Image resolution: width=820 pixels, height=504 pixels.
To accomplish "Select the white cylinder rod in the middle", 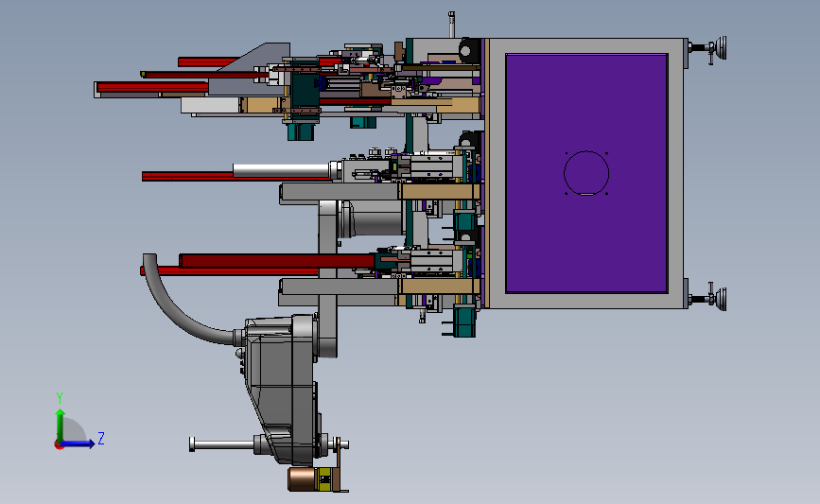I will point(283,170).
